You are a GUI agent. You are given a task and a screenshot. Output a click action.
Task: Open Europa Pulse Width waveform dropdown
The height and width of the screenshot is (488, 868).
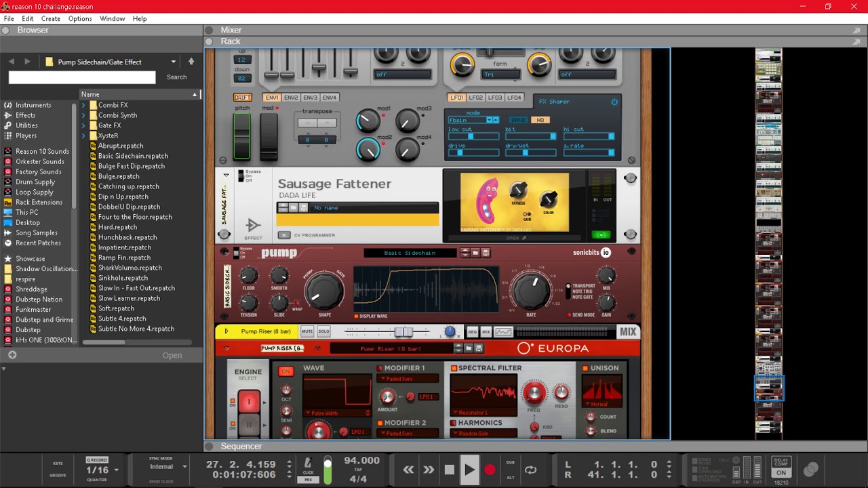[x=338, y=413]
